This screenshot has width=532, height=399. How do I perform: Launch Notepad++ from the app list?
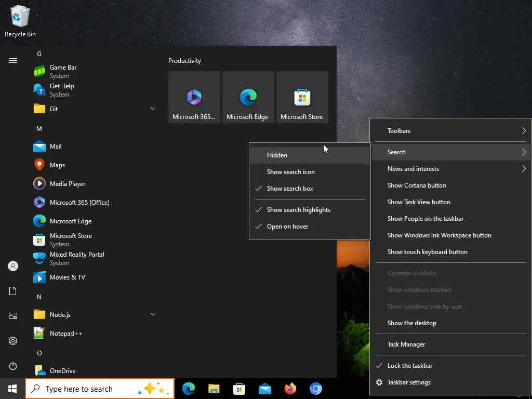94,334
